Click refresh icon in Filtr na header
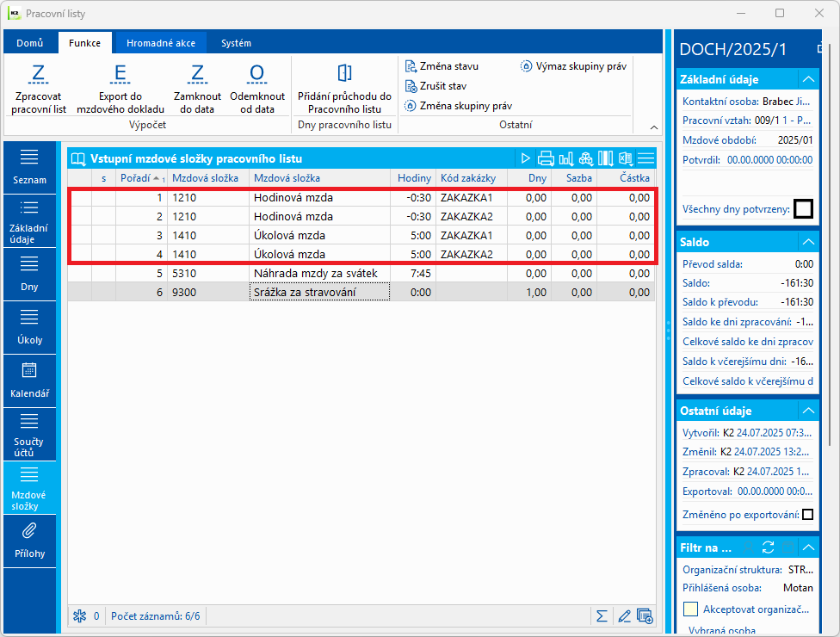Image resolution: width=840 pixels, height=637 pixels. (769, 547)
